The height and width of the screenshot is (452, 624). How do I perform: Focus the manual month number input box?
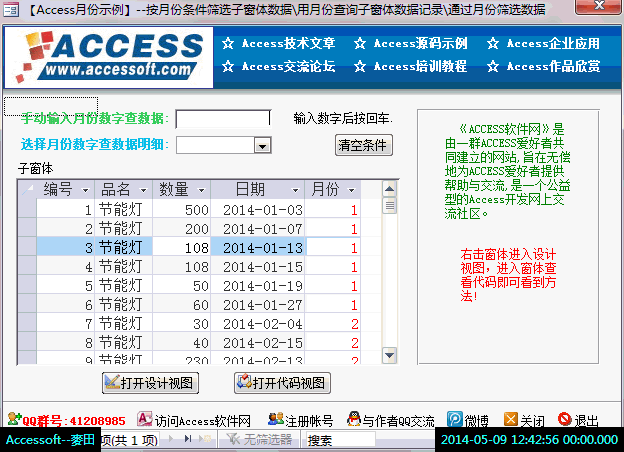point(223,119)
